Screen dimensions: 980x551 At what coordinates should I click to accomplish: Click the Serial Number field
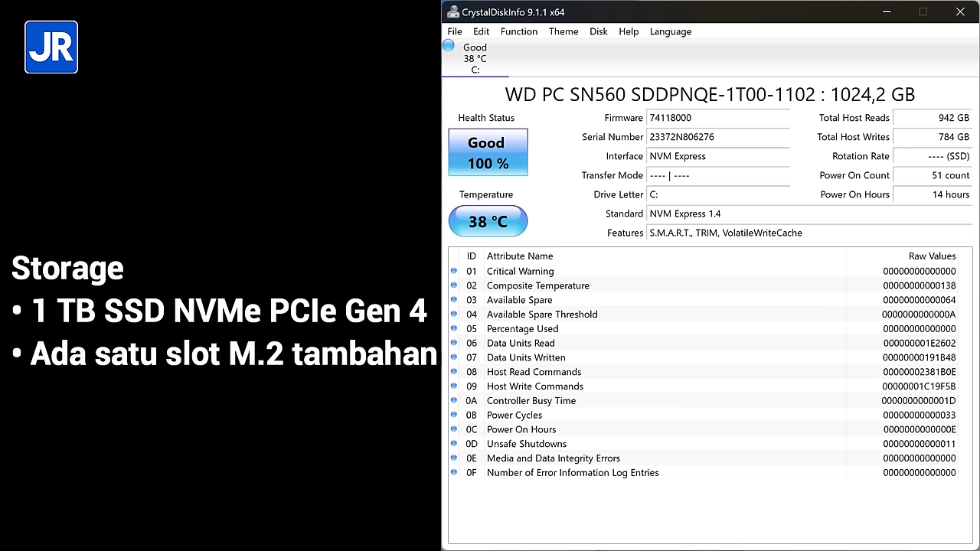pos(718,137)
